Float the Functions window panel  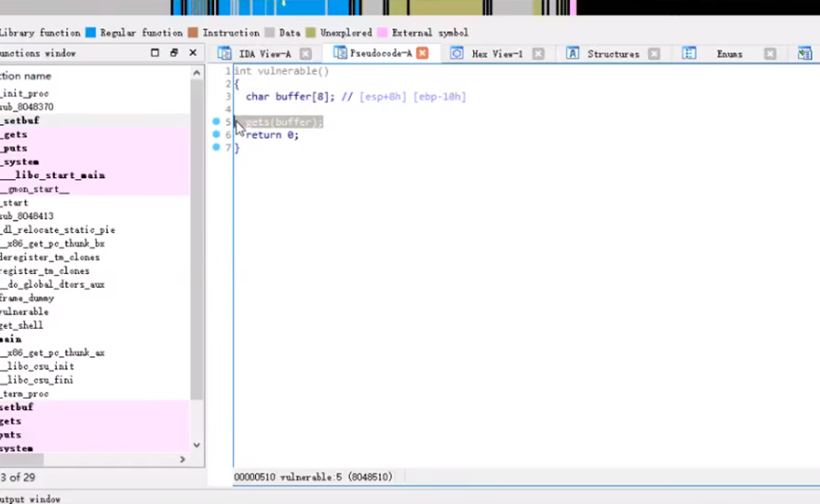(x=173, y=53)
